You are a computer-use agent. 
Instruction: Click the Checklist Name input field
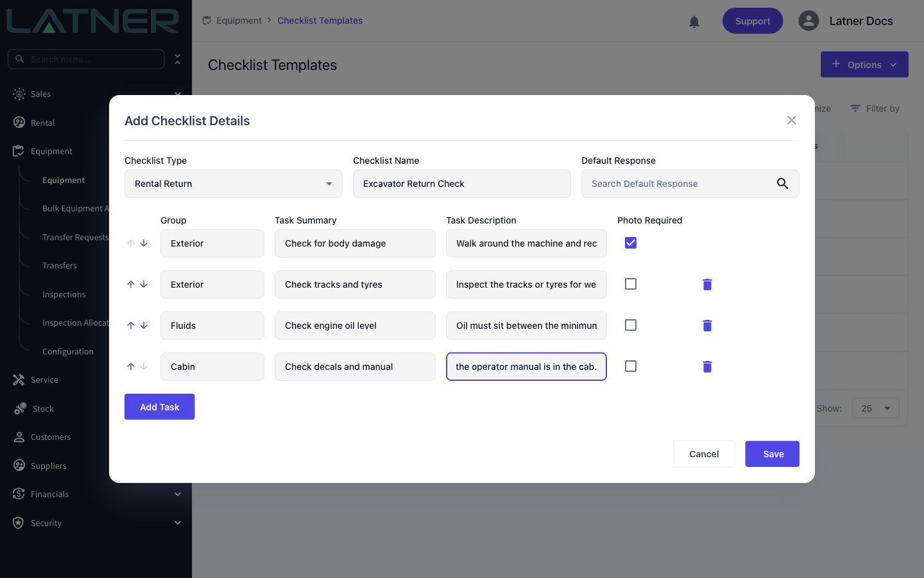click(x=462, y=184)
